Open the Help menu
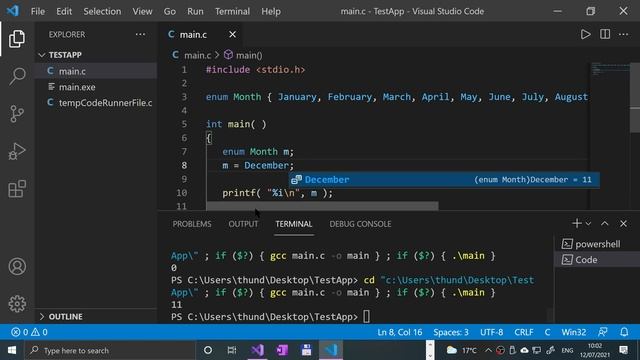This screenshot has height=360, width=640. coord(271,11)
